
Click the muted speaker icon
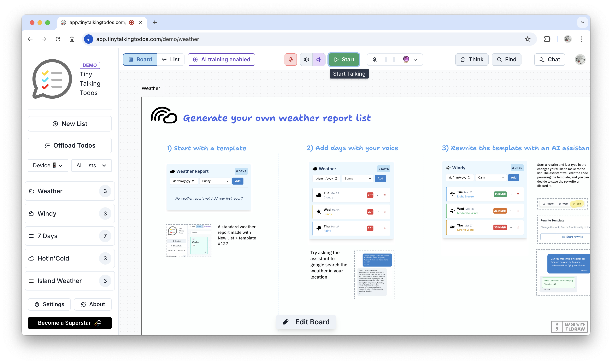(x=319, y=60)
